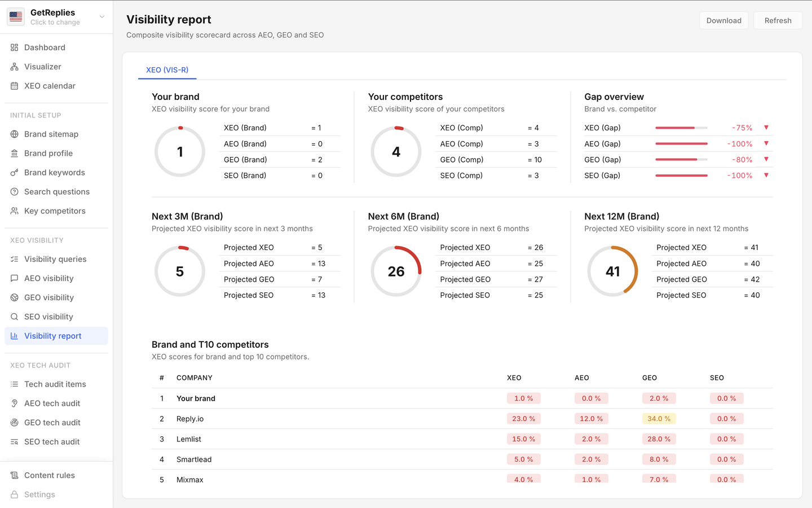
Task: Download the visibility report
Action: (x=724, y=20)
